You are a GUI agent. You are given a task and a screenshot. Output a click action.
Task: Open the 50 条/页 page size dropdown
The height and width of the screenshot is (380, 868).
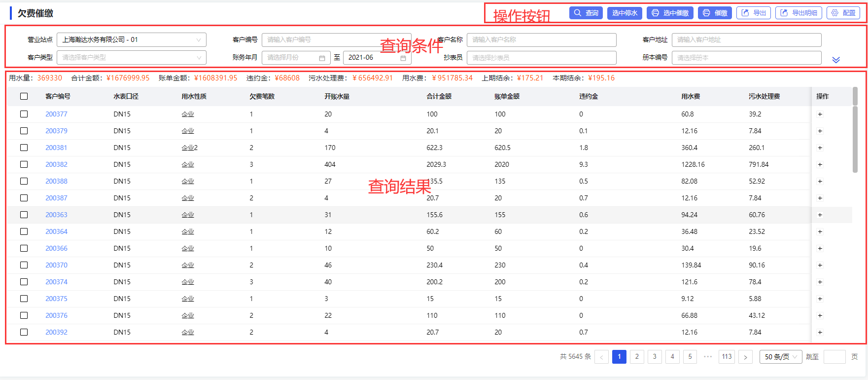tap(781, 357)
